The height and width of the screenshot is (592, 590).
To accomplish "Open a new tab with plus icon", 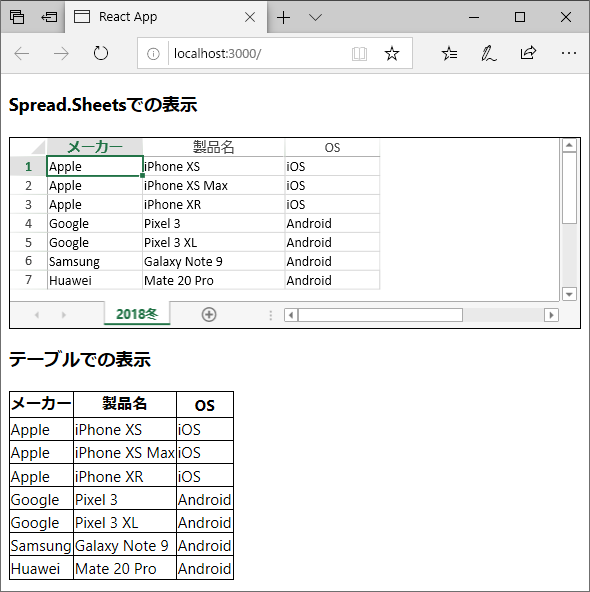I will (x=283, y=17).
